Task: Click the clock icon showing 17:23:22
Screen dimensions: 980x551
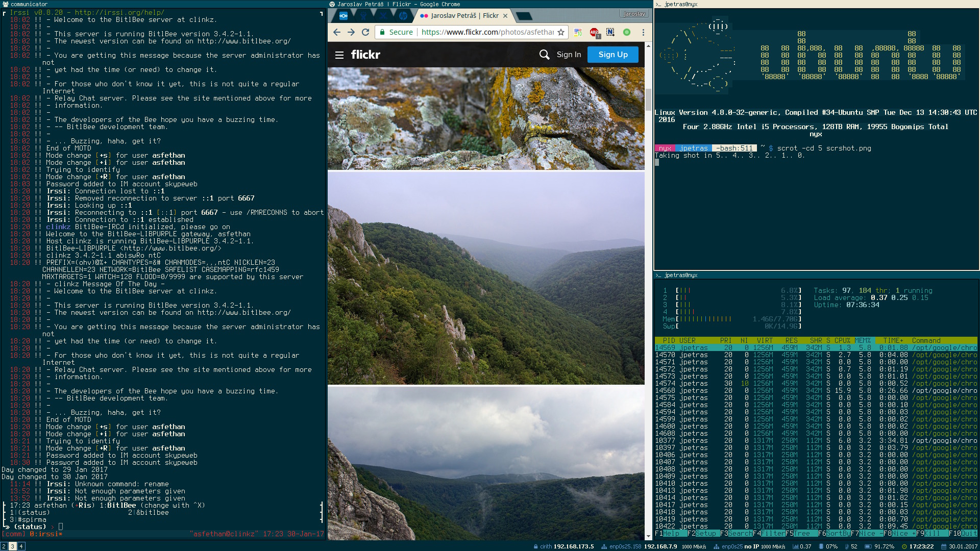Action: click(x=904, y=546)
